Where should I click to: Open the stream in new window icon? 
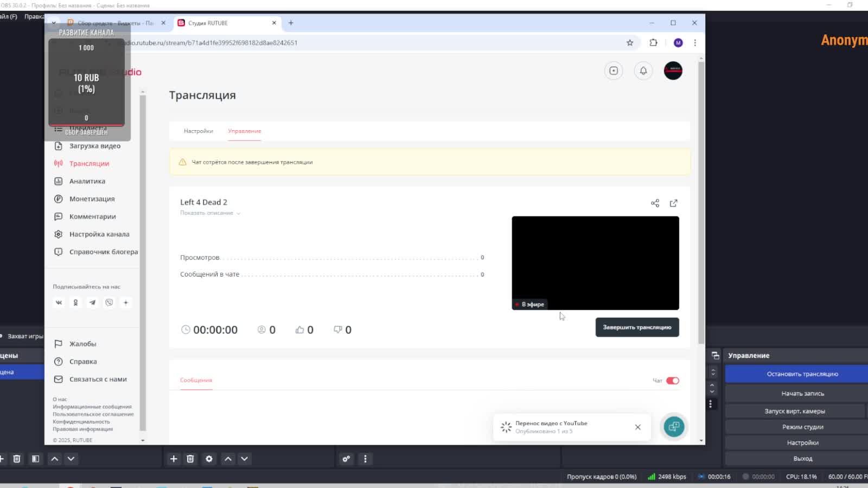pos(674,203)
